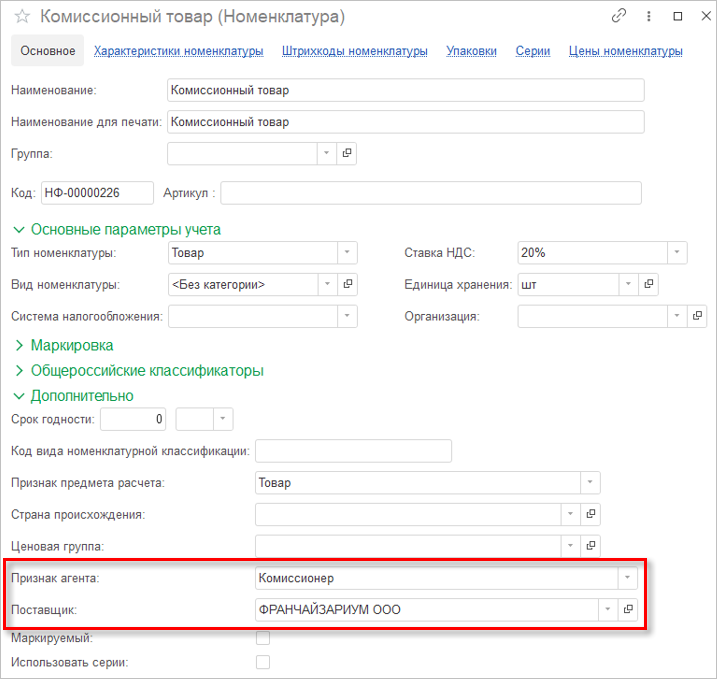This screenshot has height=679, width=717.
Task: Enable the Маркируемый checkbox
Action: pyautogui.click(x=263, y=637)
